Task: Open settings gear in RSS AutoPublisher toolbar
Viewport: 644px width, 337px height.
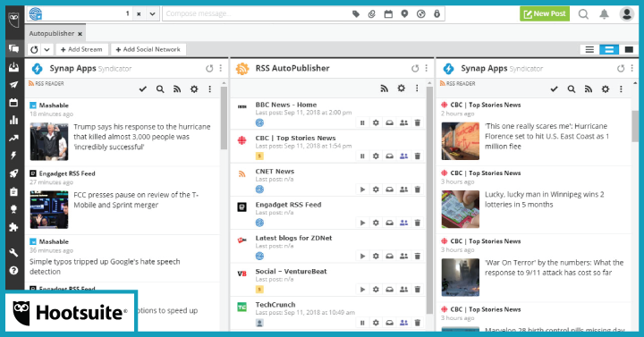Action: (x=401, y=88)
